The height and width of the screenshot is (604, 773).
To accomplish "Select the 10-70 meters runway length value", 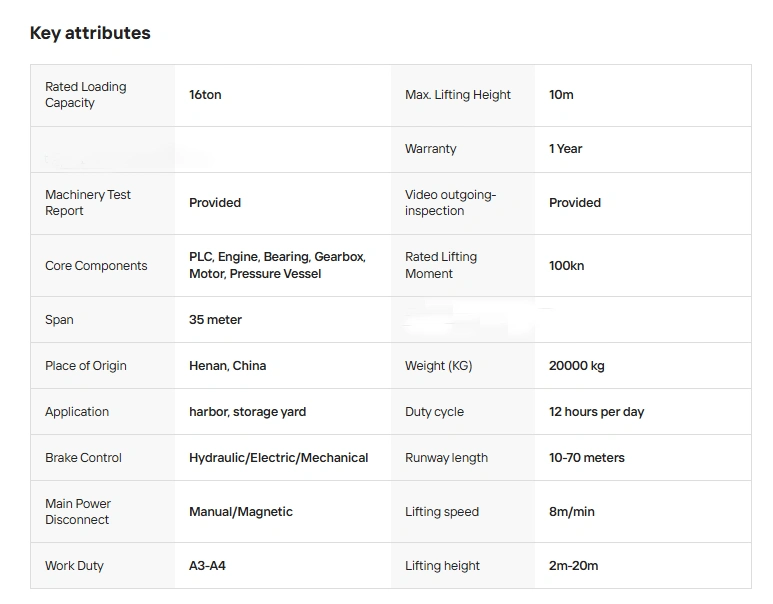I will click(x=586, y=458).
